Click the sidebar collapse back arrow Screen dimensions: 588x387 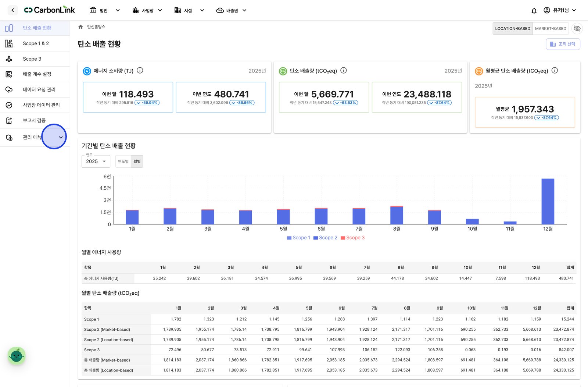(12, 10)
